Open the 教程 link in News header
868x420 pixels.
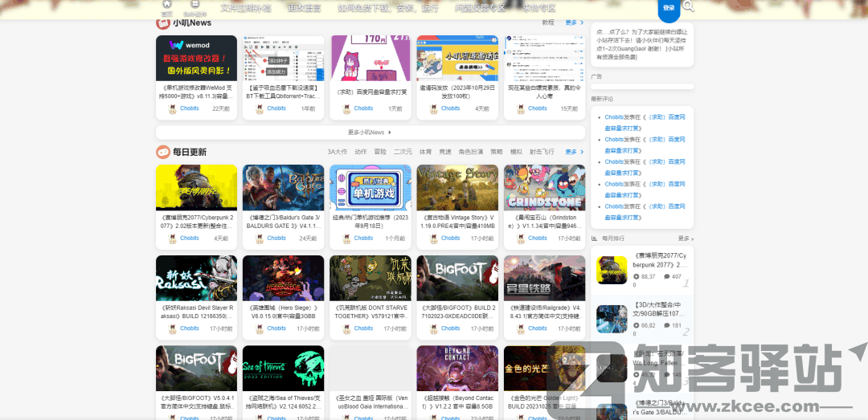pyautogui.click(x=548, y=23)
